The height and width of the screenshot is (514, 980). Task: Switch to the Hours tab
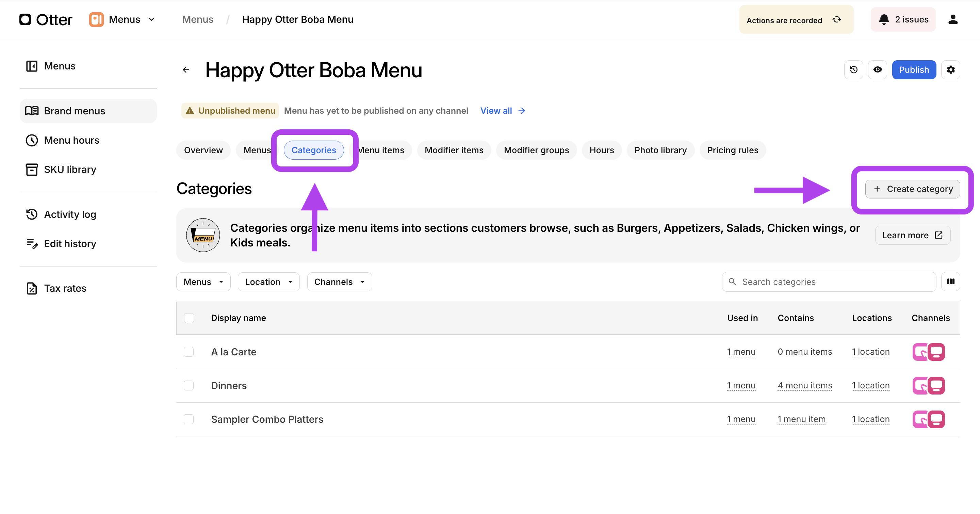(602, 150)
